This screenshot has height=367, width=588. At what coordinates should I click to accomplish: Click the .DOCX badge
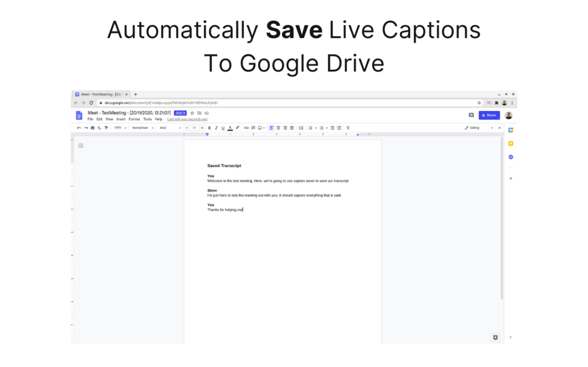pos(180,113)
